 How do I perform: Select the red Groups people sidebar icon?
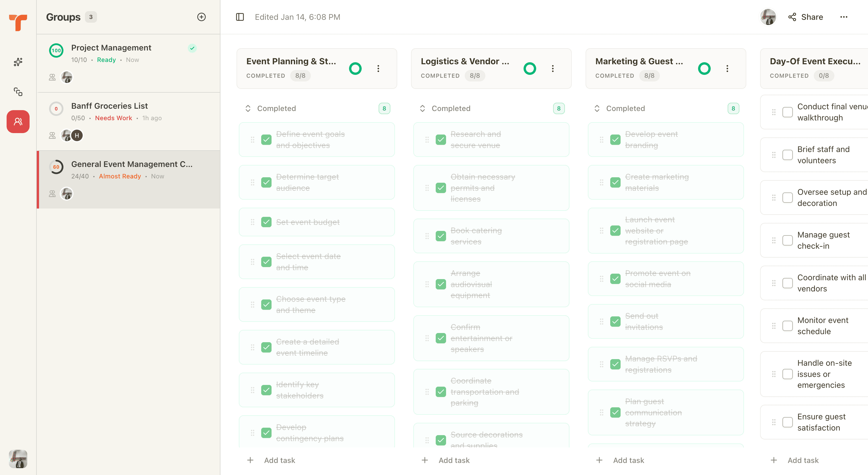[x=18, y=122]
